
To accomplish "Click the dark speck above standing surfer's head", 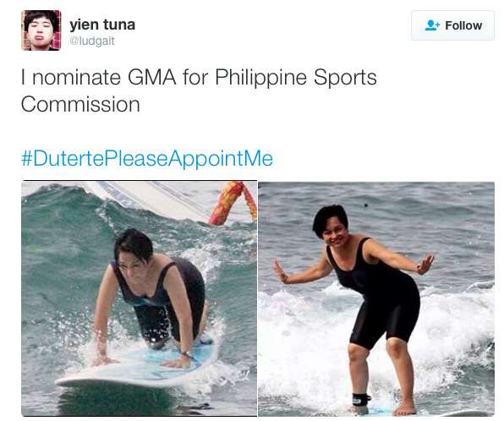I will (366, 205).
